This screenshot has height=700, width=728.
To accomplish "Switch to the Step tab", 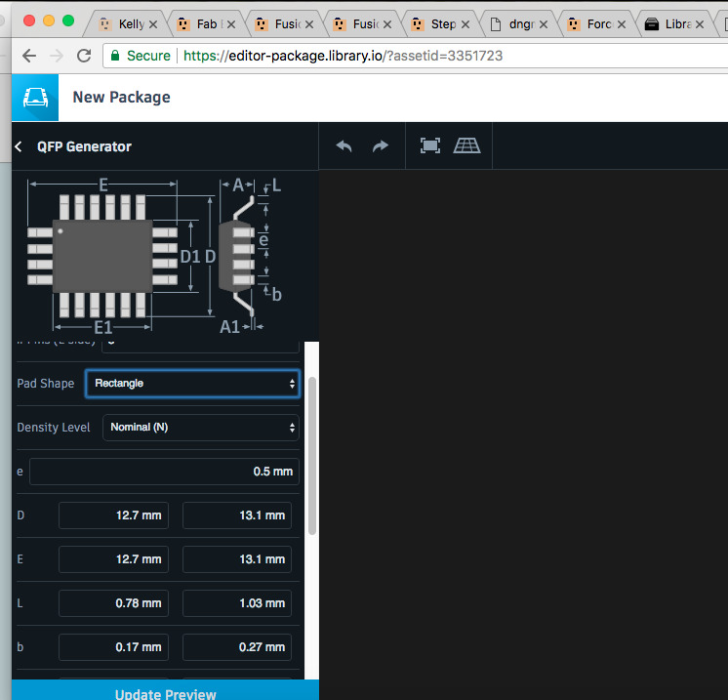I will tap(439, 24).
